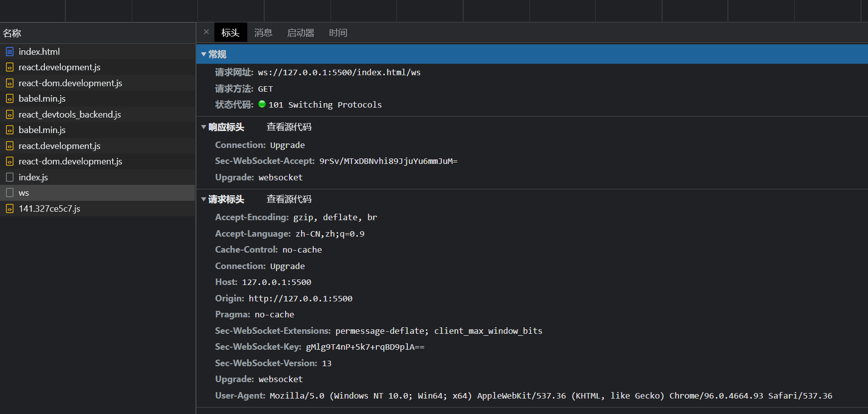
Task: Switch to the 消息 messages tab
Action: click(x=263, y=33)
